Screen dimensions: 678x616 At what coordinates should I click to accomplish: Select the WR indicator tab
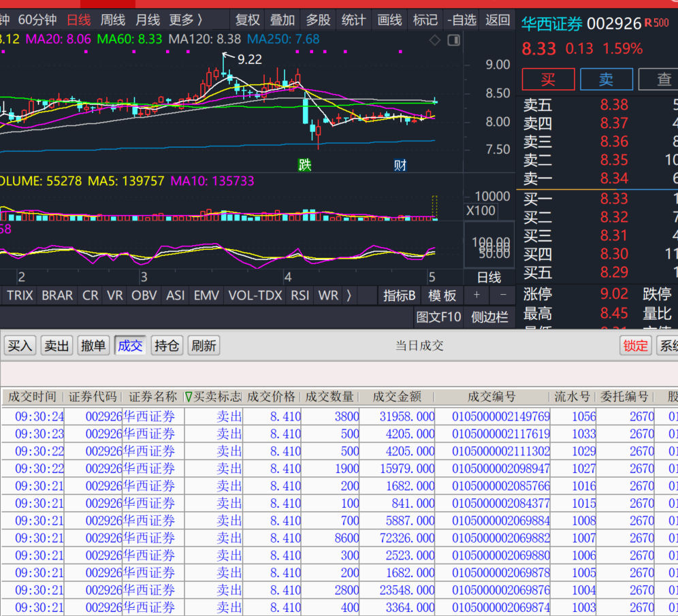[328, 295]
